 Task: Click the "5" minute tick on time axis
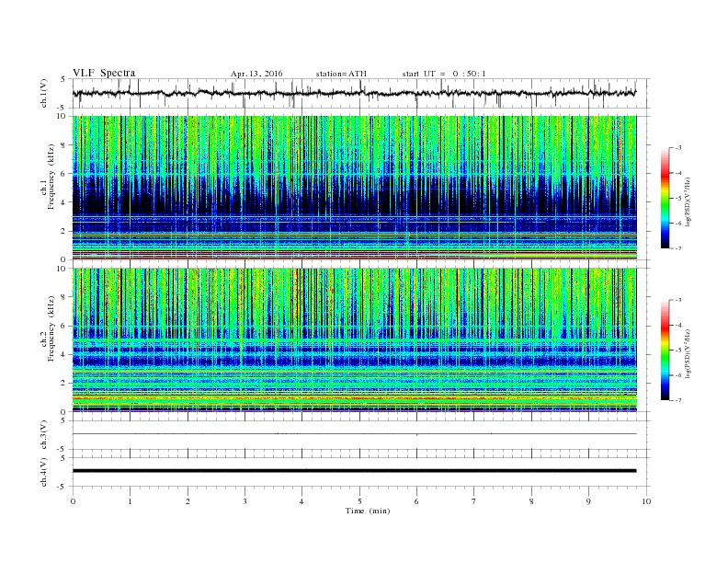(359, 501)
